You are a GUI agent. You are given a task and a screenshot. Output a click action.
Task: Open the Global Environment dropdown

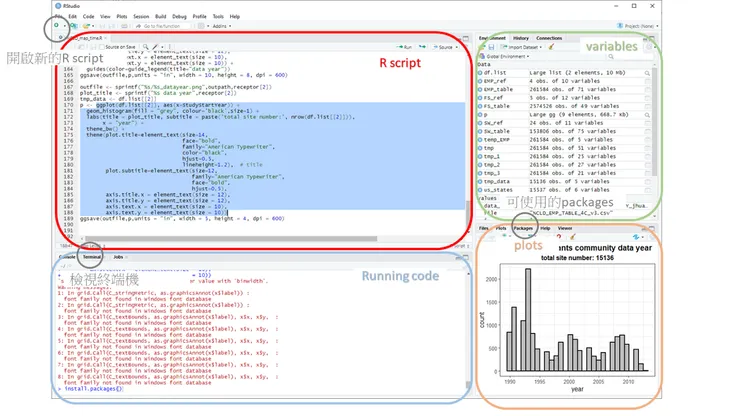click(504, 57)
